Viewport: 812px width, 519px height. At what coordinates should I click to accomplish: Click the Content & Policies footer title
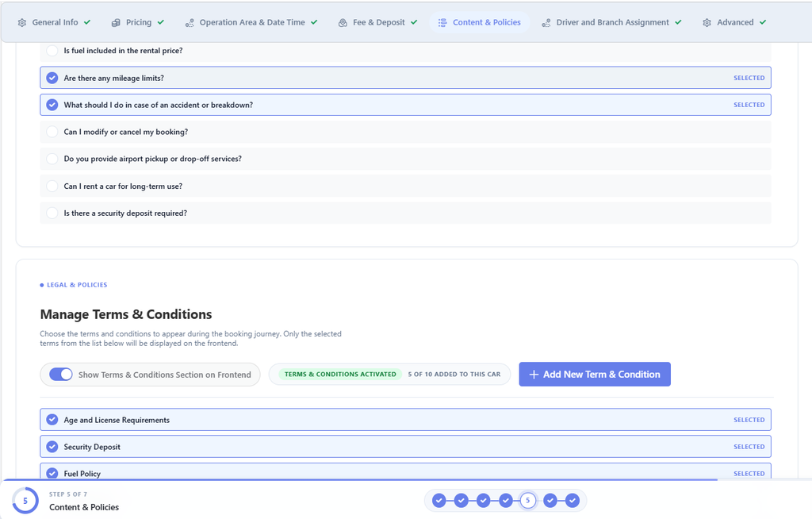coord(84,508)
